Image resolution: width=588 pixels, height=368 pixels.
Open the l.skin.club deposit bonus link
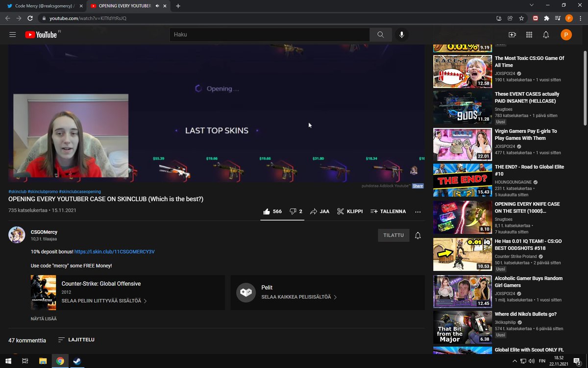click(x=115, y=252)
